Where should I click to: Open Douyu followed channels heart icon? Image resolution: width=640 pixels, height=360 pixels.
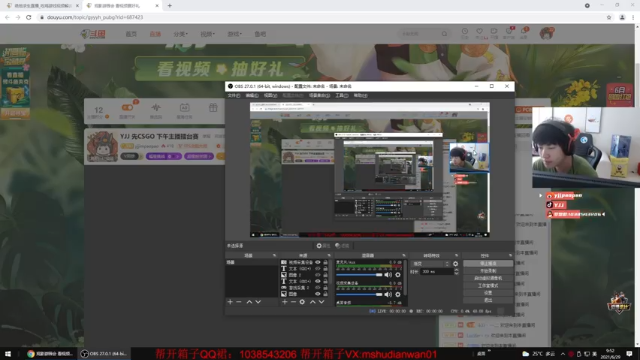coord(480,32)
